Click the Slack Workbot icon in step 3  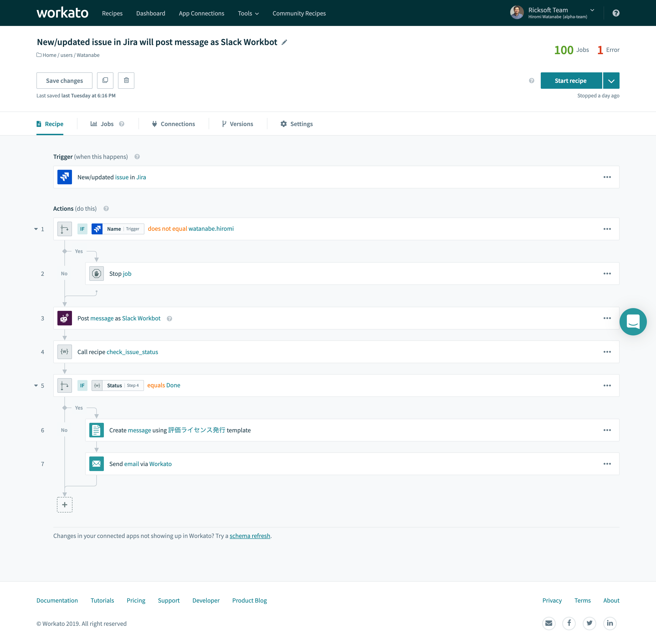click(65, 318)
